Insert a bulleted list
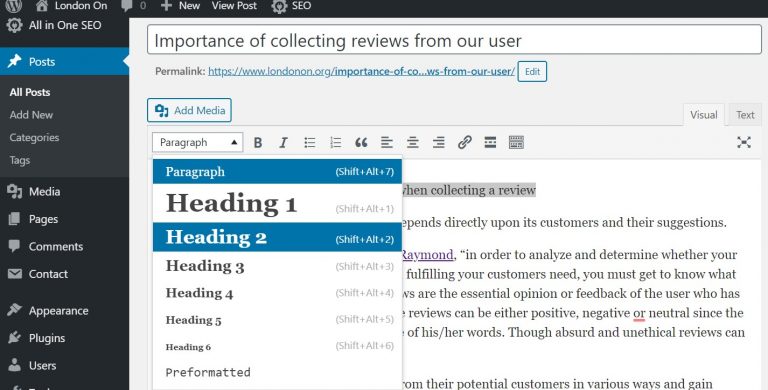Viewport: 768px width, 390px height. [x=310, y=143]
